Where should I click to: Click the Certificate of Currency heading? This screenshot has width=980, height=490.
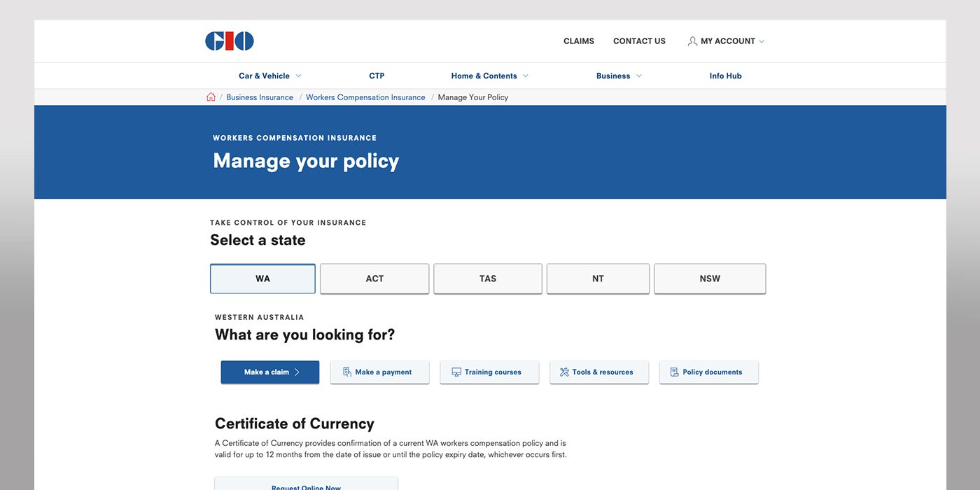tap(295, 423)
